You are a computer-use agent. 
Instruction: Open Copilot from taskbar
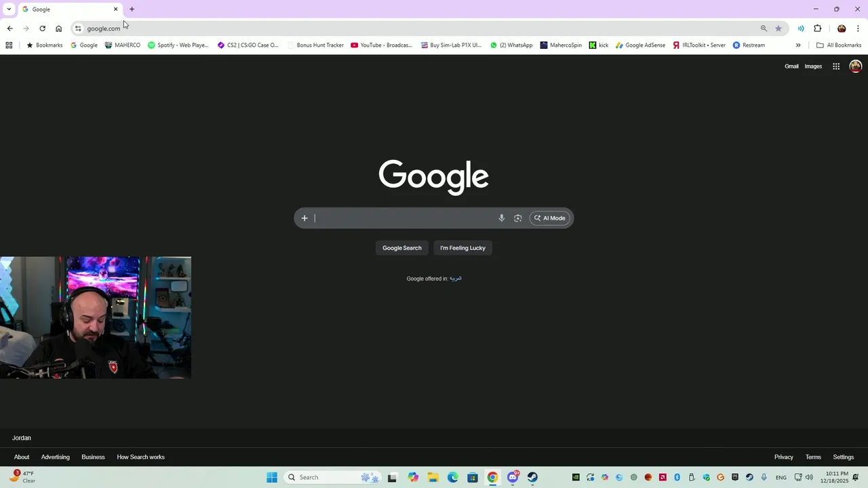[413, 477]
